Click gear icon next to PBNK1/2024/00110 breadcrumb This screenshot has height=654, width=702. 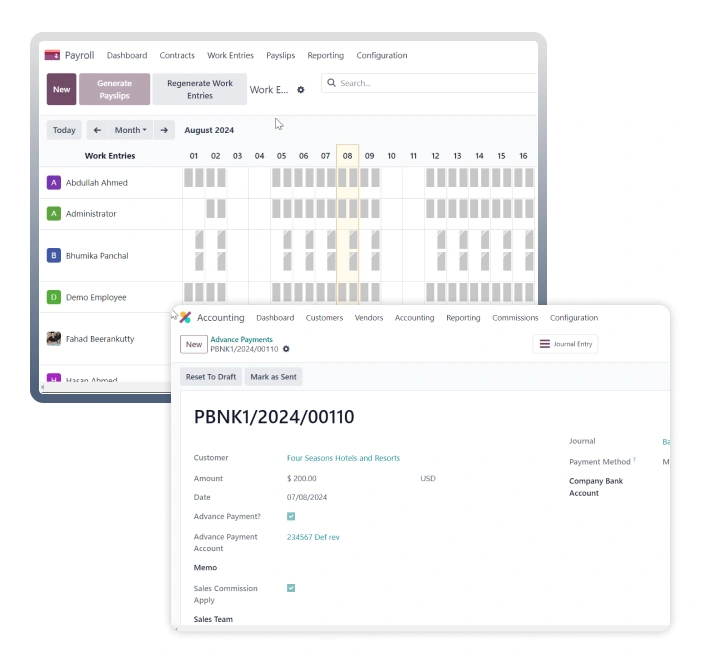click(x=286, y=349)
